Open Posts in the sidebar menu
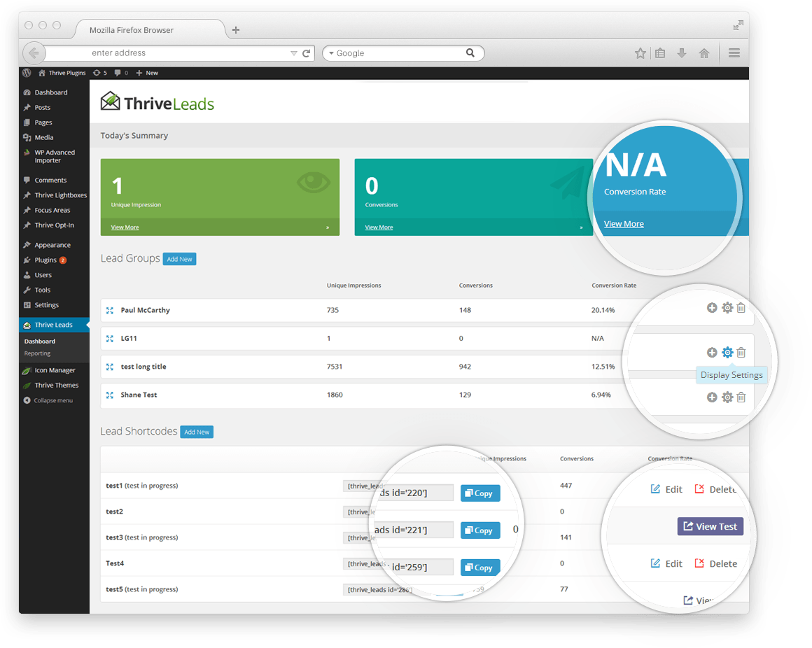Screen dimensions: 812x648 (x=43, y=108)
